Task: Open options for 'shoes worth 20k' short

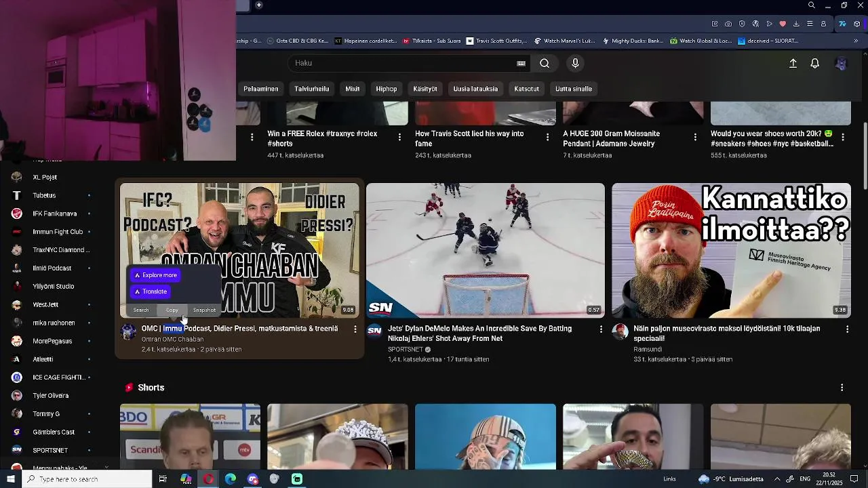Action: [x=843, y=137]
